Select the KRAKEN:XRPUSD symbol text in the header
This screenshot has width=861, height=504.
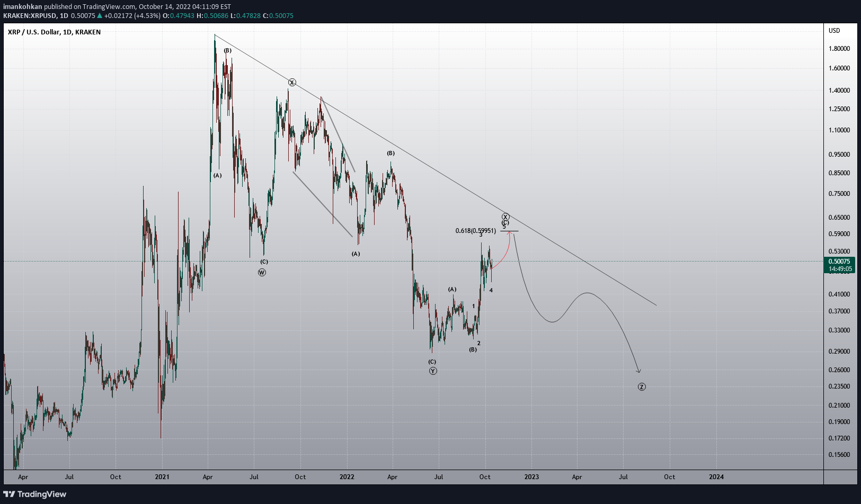click(30, 16)
